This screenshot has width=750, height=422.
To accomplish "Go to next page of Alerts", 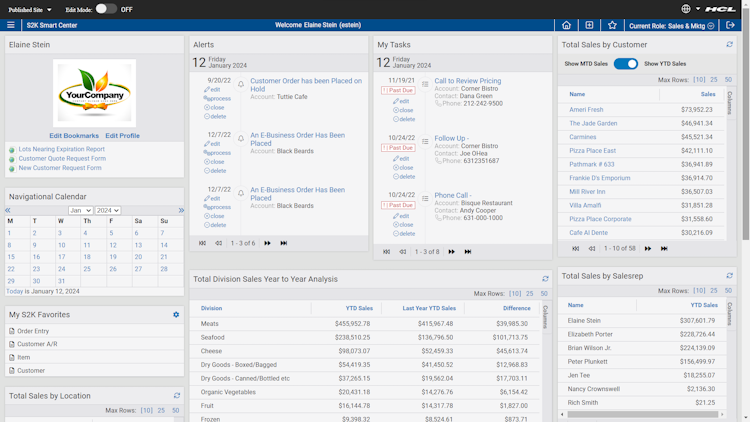I will (267, 243).
